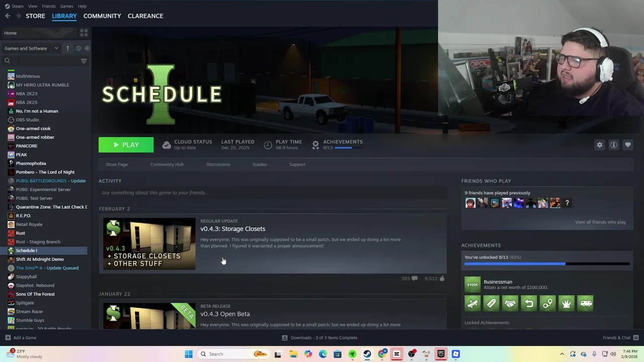
Task: Open the Discussions link
Action: coord(218,164)
